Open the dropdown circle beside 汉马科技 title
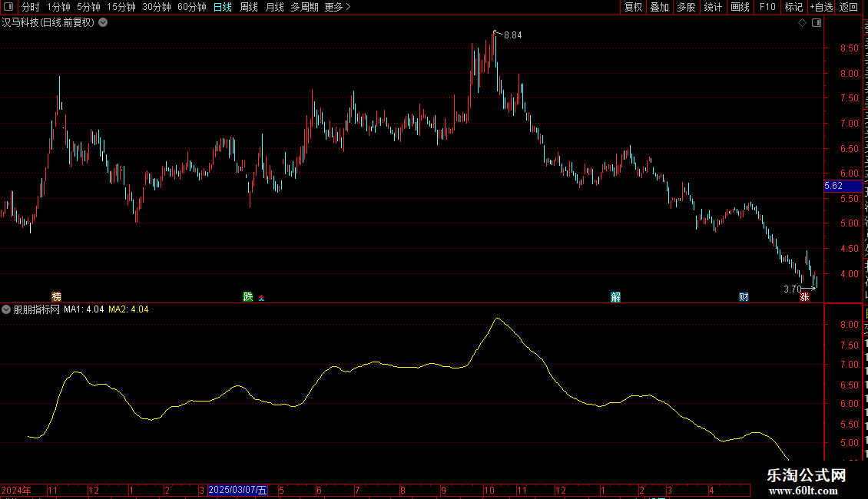 coord(103,23)
